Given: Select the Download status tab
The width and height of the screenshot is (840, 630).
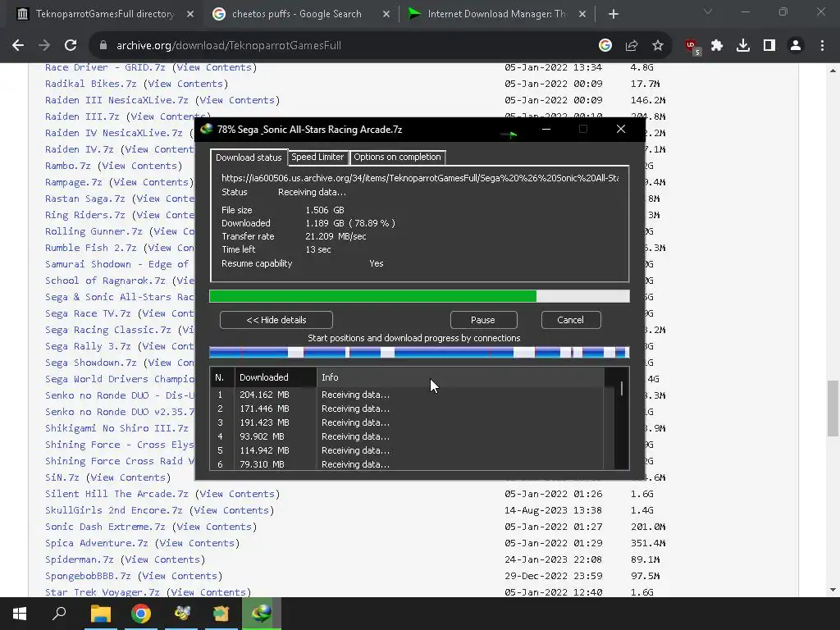Looking at the screenshot, I should pyautogui.click(x=249, y=157).
